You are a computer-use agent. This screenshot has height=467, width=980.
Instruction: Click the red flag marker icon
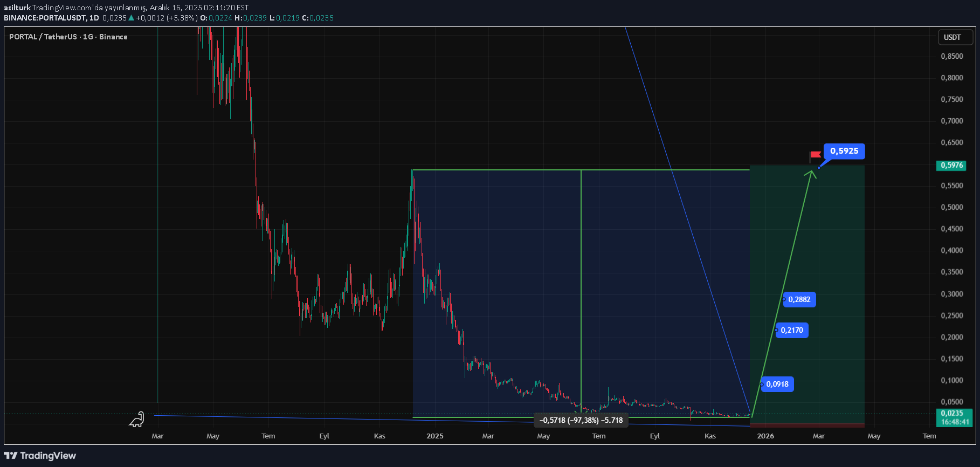[815, 155]
